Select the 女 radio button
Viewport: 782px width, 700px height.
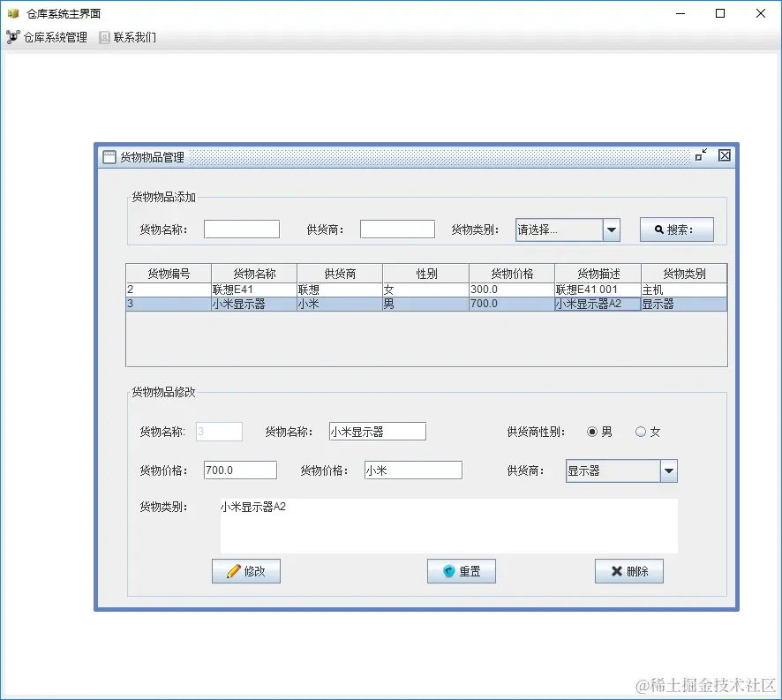click(641, 432)
